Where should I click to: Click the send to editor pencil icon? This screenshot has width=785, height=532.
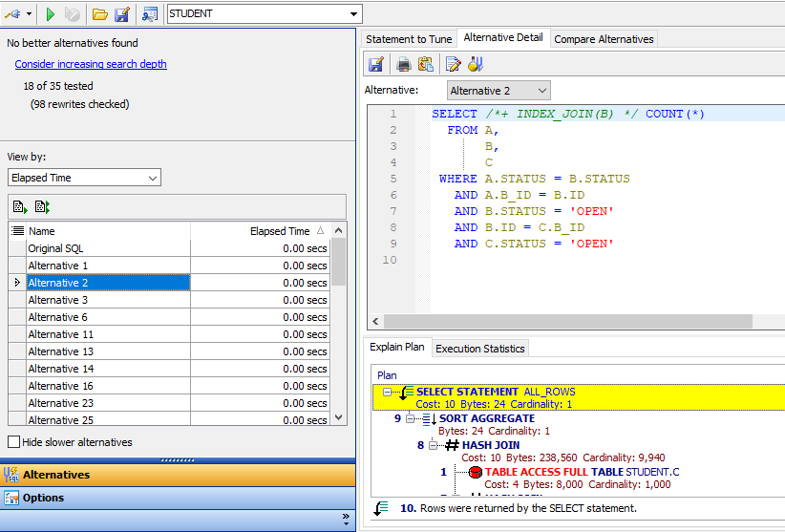(453, 64)
